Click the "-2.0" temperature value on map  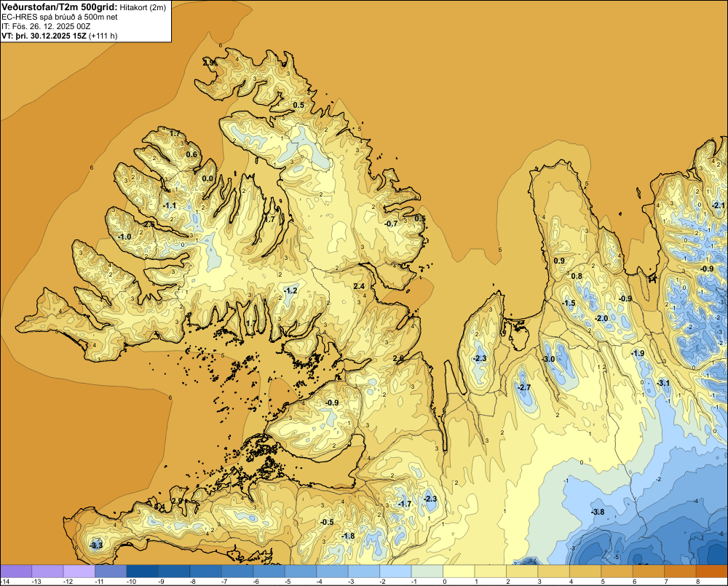pyautogui.click(x=601, y=319)
